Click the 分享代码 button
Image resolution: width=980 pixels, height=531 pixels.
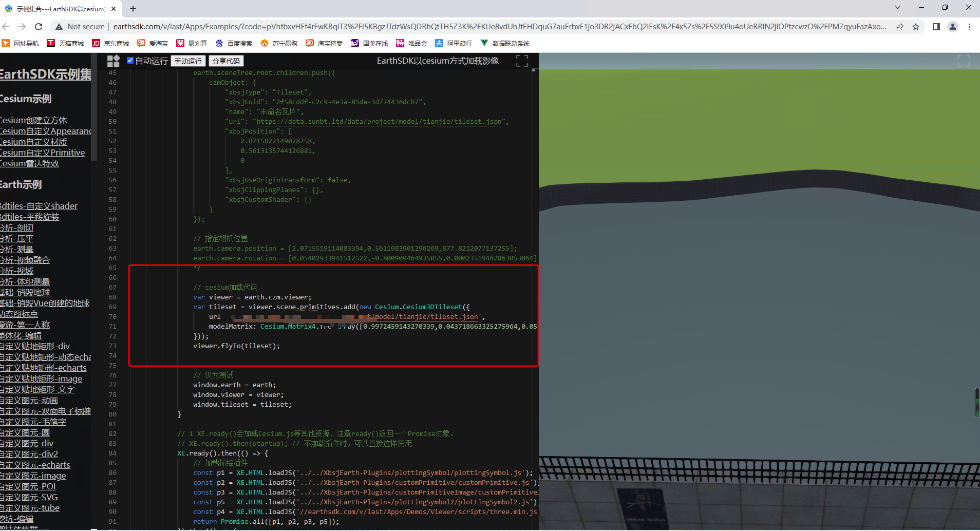click(x=226, y=61)
